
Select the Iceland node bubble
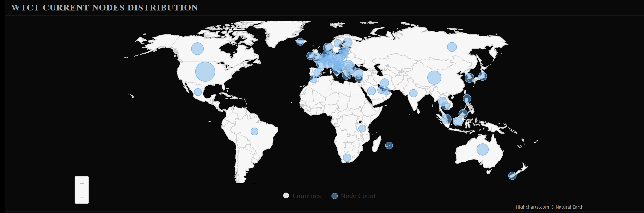pos(300,42)
